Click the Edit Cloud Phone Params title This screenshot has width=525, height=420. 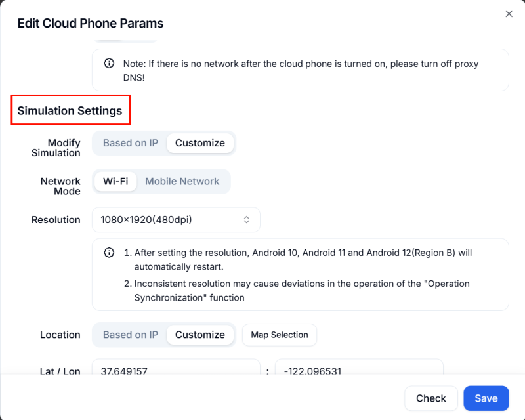click(x=91, y=23)
